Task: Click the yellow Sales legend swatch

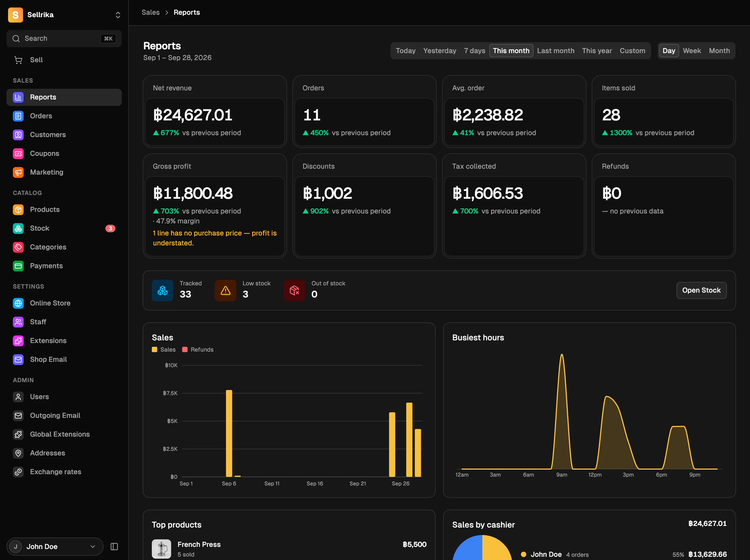Action: click(x=155, y=349)
